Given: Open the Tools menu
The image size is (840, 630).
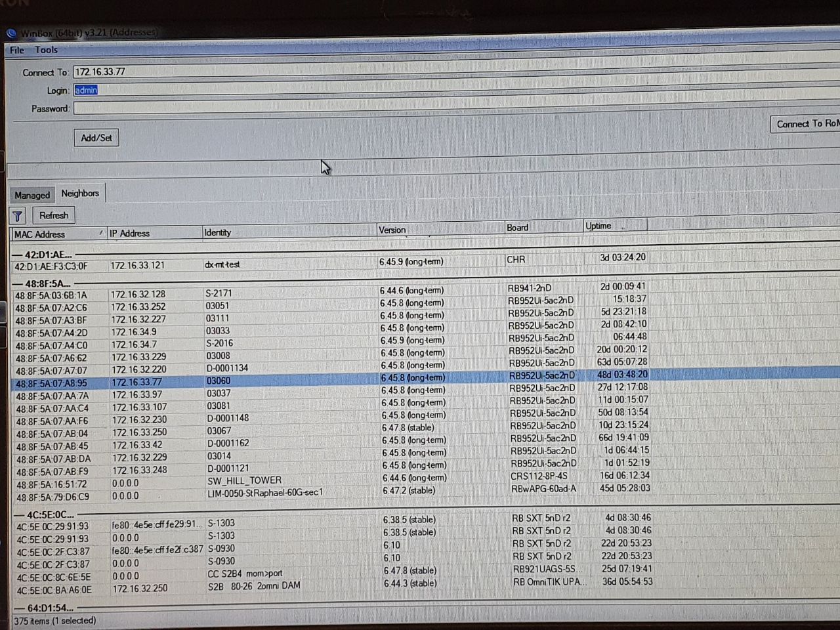Looking at the screenshot, I should [46, 50].
